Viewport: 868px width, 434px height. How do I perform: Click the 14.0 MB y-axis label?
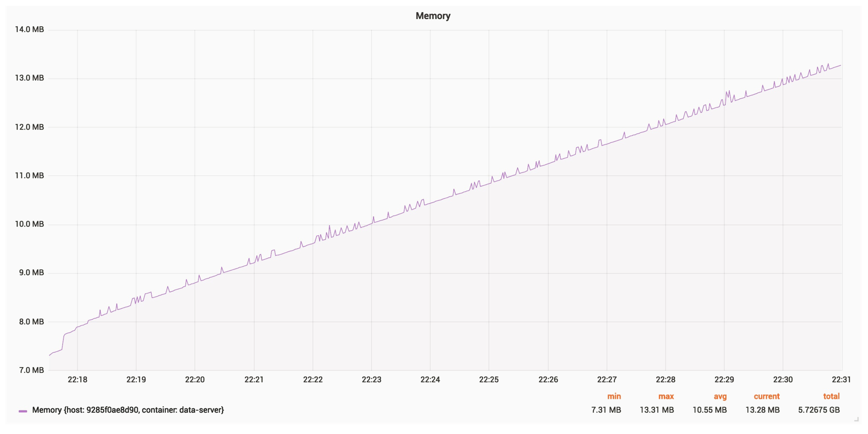point(29,29)
